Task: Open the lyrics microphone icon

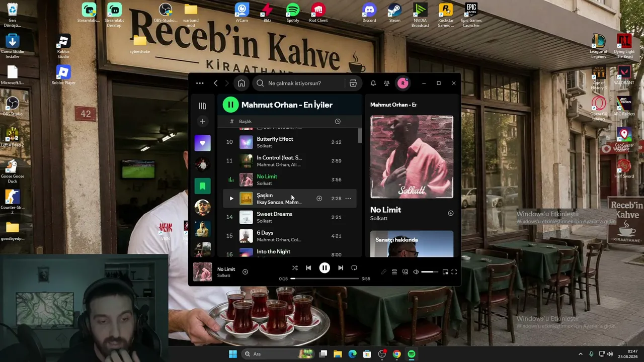Action: pos(383,272)
